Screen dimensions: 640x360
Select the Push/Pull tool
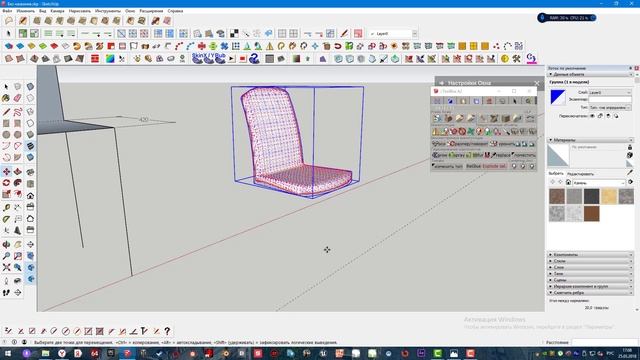pos(18,171)
